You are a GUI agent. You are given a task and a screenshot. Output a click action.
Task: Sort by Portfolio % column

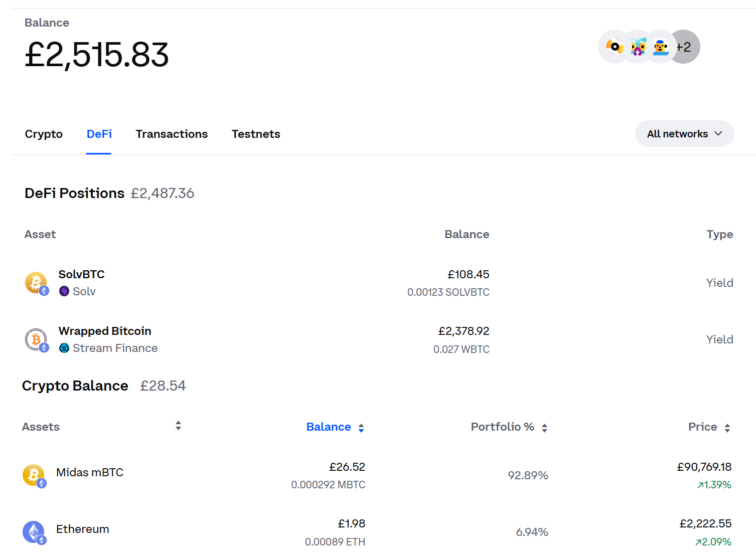pos(509,427)
